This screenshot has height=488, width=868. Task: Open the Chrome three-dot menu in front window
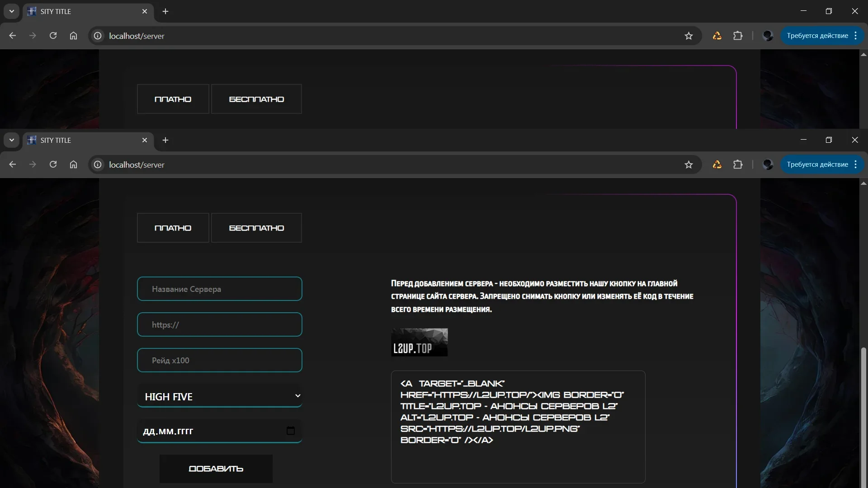[856, 164]
